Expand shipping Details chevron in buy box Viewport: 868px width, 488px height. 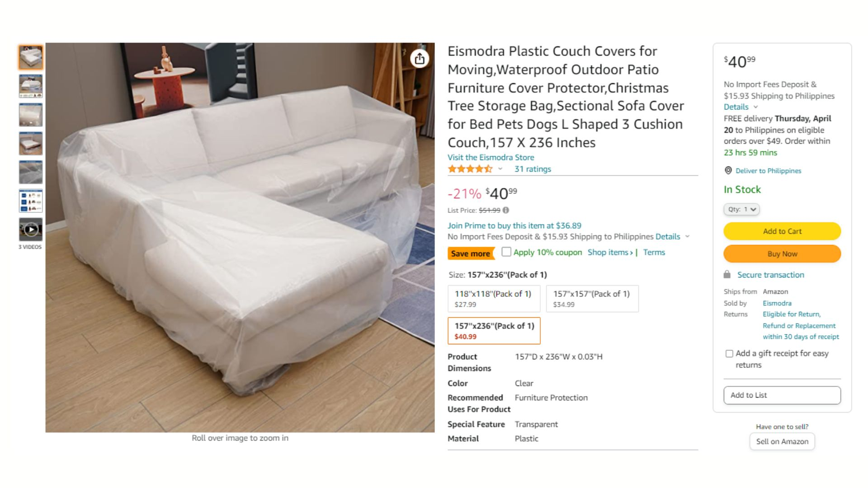[x=755, y=107]
